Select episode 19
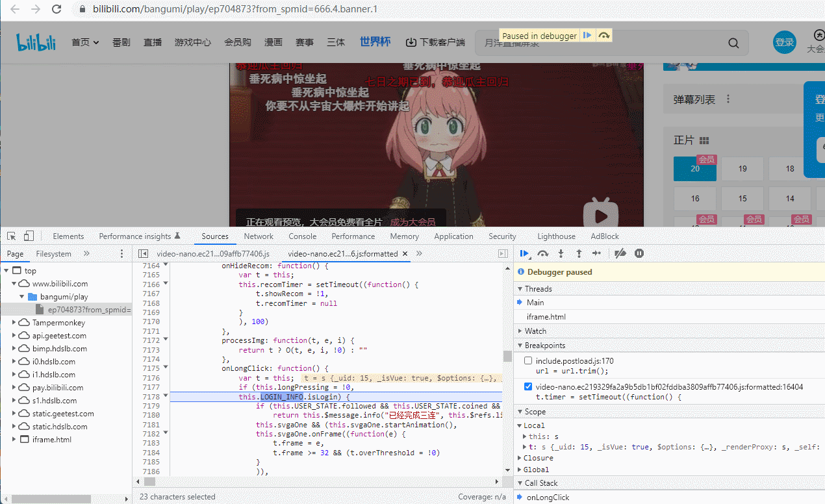 coord(742,169)
